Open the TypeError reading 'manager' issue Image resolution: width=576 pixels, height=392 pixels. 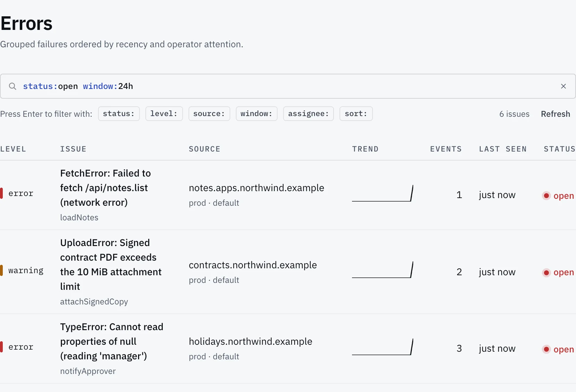click(112, 341)
